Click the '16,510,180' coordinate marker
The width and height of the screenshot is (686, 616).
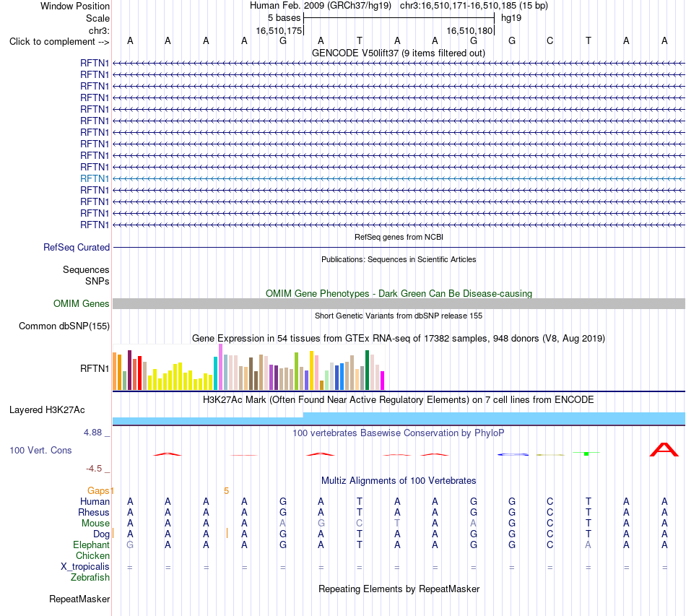(469, 30)
